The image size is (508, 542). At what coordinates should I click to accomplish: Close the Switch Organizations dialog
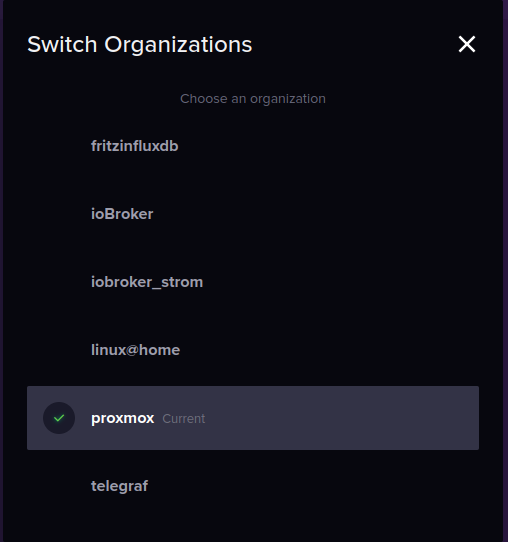click(x=467, y=44)
